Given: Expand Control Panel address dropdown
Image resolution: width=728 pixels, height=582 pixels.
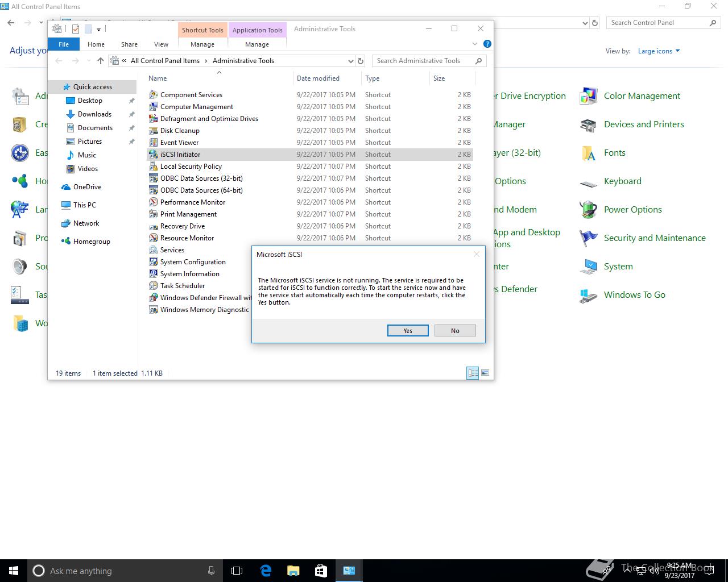Looking at the screenshot, I should (x=585, y=23).
